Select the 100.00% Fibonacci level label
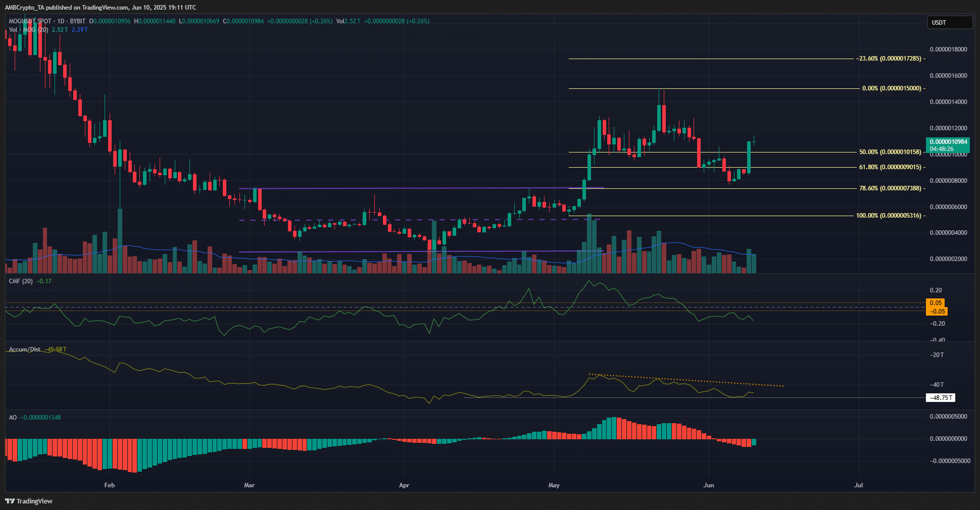Screen dimensions: 980x510 889,216
